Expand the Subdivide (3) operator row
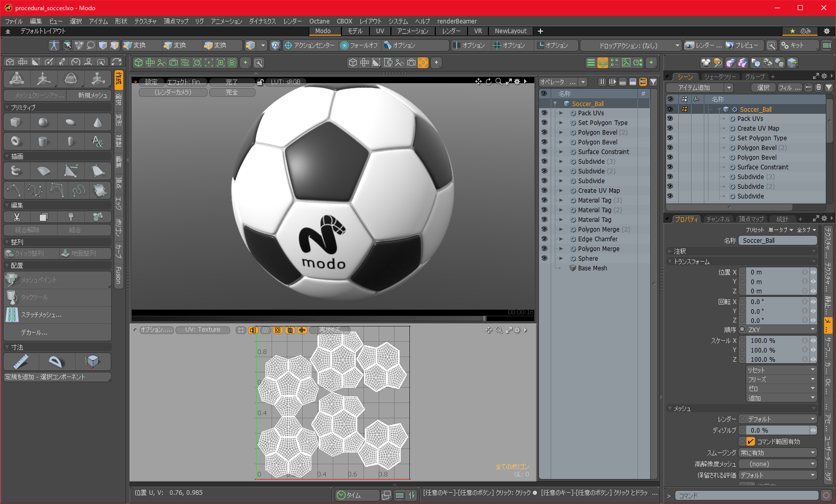The height and width of the screenshot is (504, 836). point(561,162)
